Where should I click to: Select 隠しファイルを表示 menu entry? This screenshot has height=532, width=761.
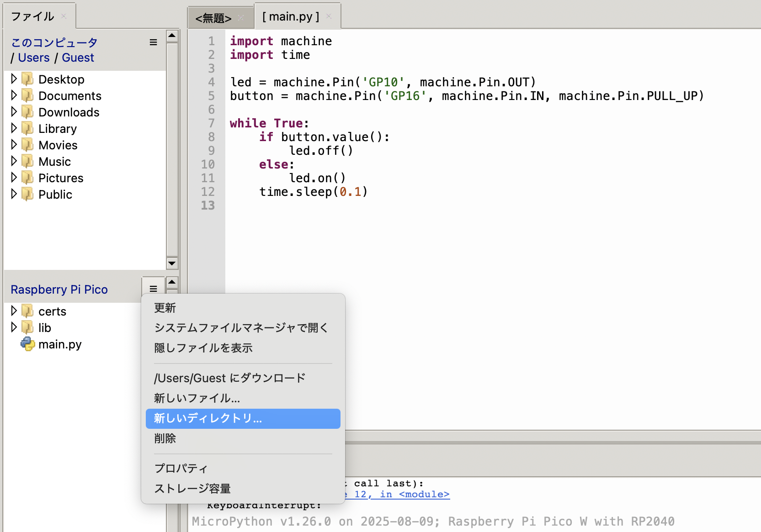click(203, 348)
